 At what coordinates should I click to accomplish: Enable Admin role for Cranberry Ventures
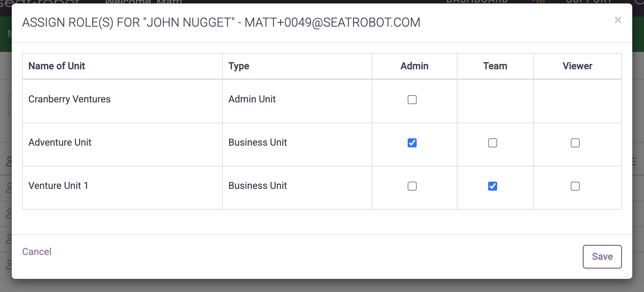click(412, 100)
